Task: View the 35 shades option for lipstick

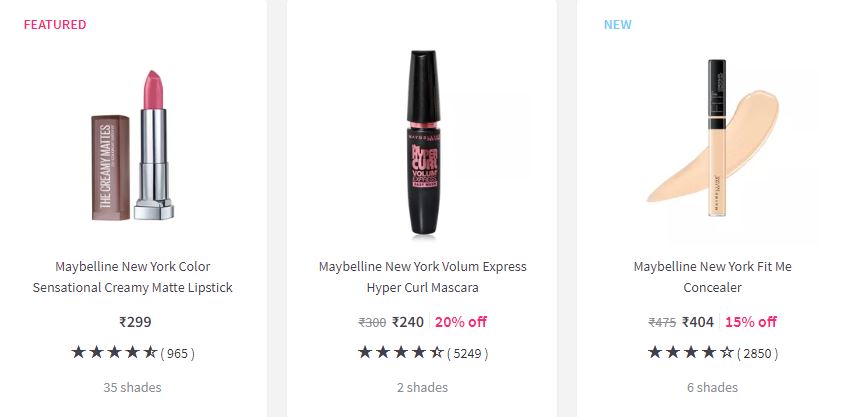Action: coord(132,387)
